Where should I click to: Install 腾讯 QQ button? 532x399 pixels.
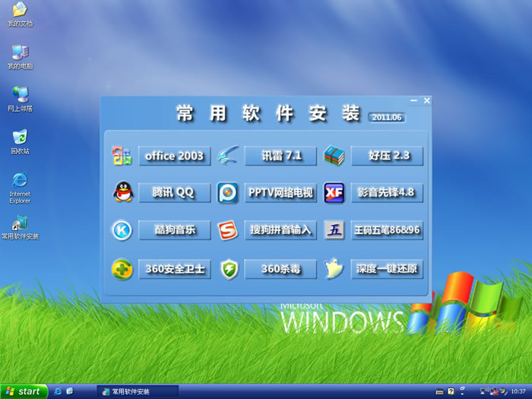[175, 193]
